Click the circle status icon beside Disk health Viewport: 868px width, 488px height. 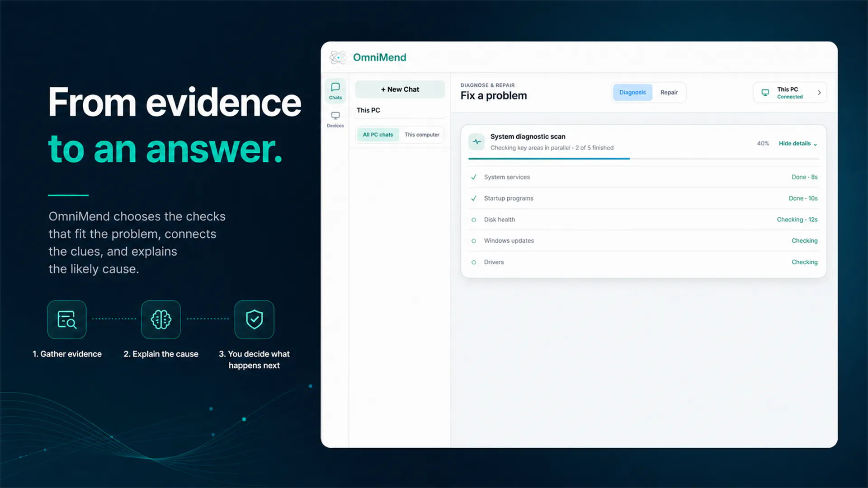tap(474, 220)
